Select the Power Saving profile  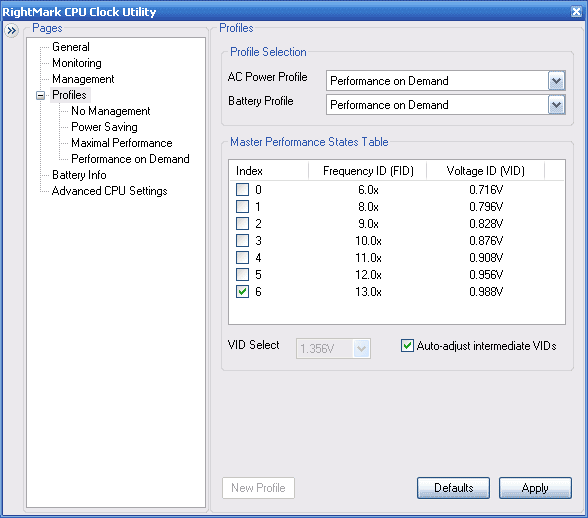(104, 127)
